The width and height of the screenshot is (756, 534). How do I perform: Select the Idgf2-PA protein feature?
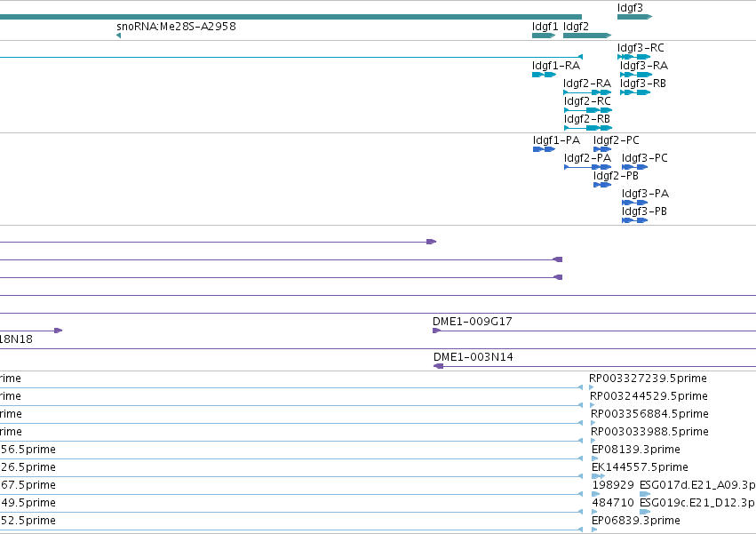point(588,167)
